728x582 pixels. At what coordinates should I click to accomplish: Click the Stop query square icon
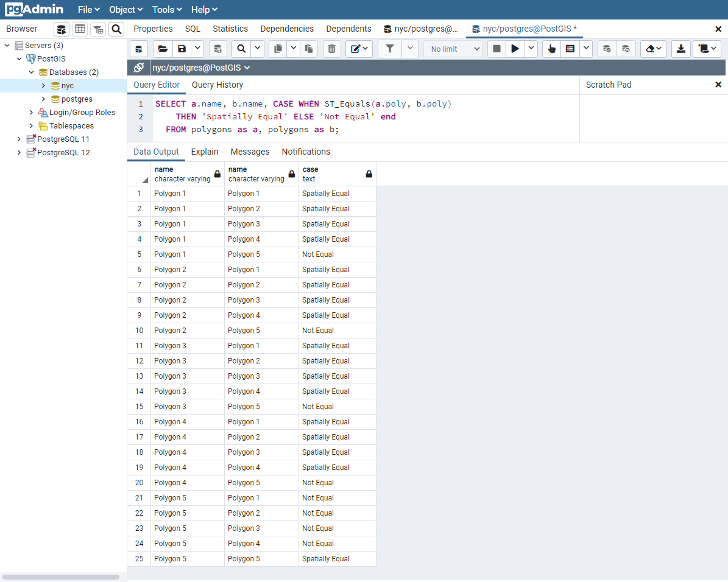(497, 49)
